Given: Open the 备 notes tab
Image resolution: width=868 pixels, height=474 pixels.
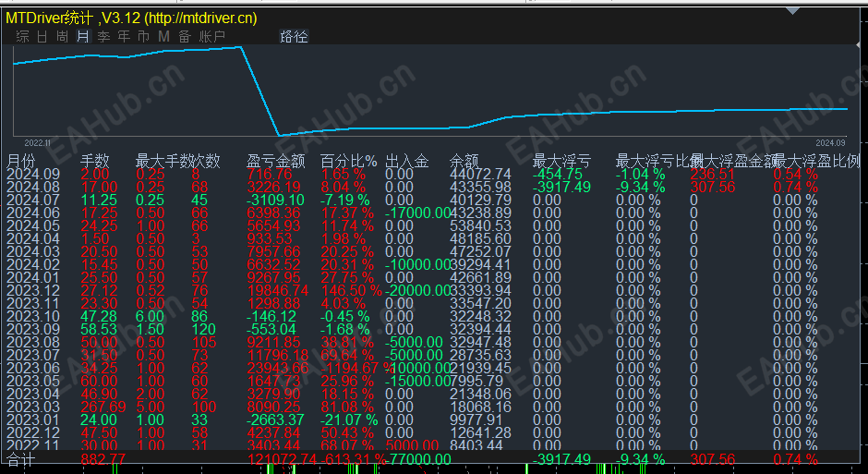Looking at the screenshot, I should pos(185,37).
